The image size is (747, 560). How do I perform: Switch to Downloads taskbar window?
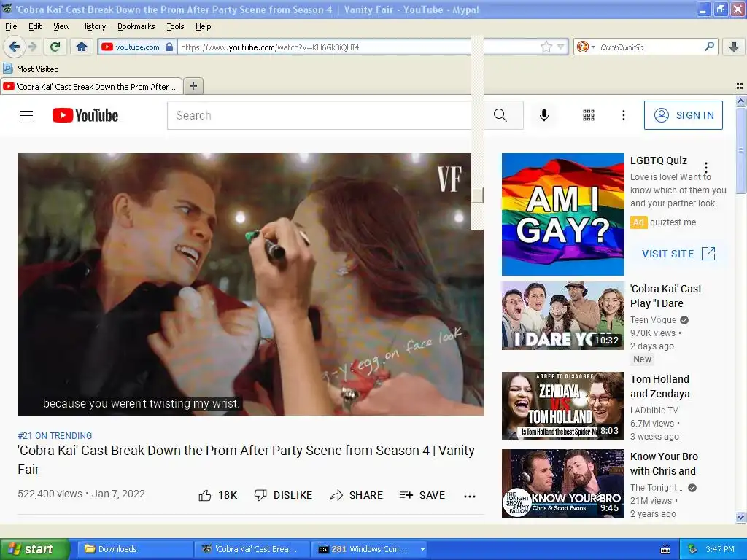click(135, 549)
